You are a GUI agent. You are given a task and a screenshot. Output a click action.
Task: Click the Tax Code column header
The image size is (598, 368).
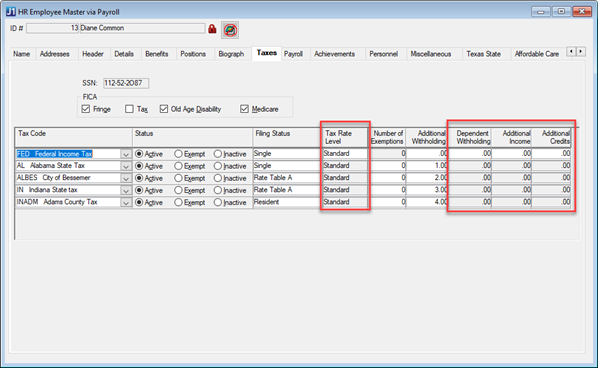point(73,137)
